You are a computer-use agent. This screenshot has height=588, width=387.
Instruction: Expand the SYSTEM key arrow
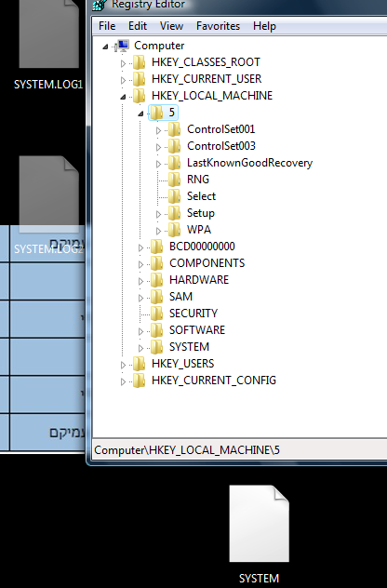click(x=140, y=348)
